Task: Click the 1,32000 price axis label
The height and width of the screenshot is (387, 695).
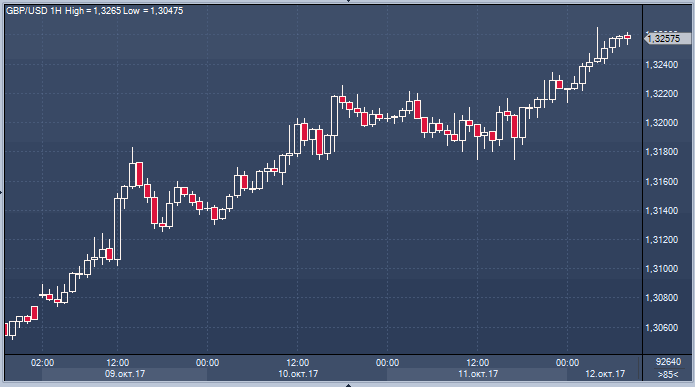Action: coord(662,123)
